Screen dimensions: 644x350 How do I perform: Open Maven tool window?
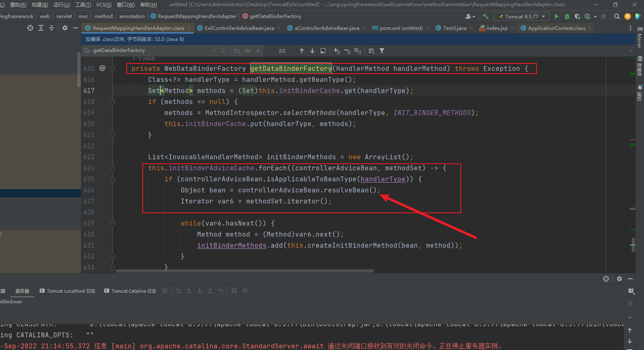(x=640, y=38)
